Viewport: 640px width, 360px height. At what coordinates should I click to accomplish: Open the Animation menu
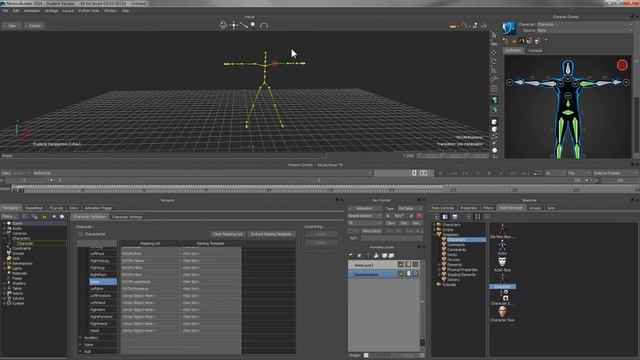pyautogui.click(x=32, y=11)
